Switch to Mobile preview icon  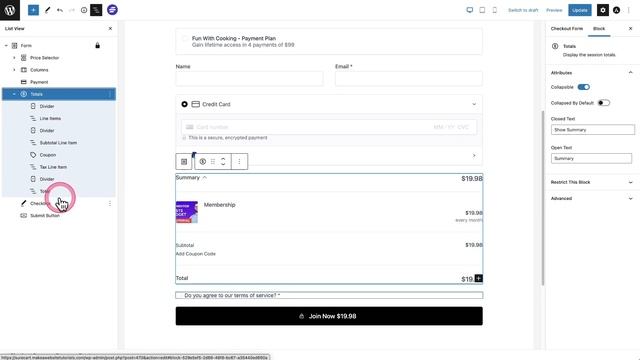tap(494, 10)
